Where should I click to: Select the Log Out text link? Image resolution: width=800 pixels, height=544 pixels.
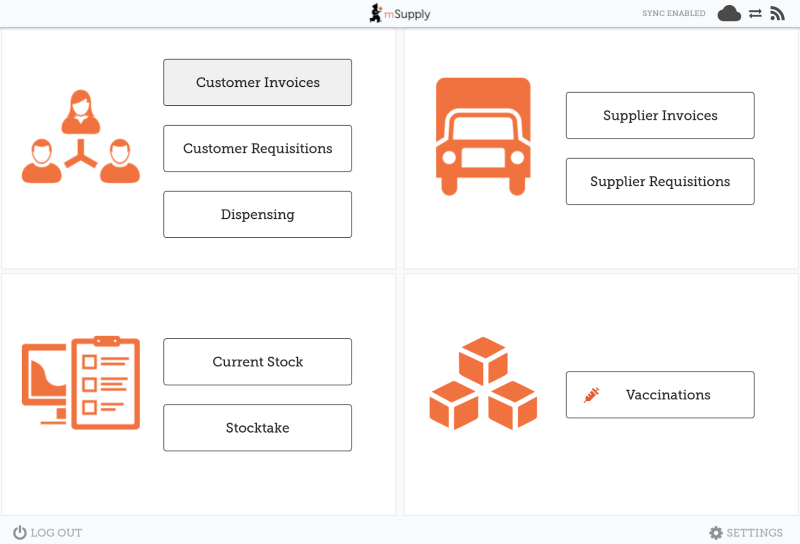56,533
